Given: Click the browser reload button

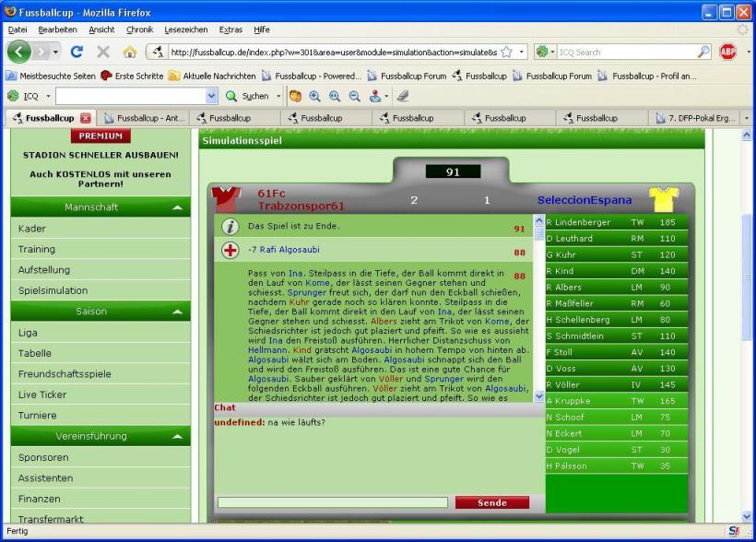Looking at the screenshot, I should click(77, 53).
